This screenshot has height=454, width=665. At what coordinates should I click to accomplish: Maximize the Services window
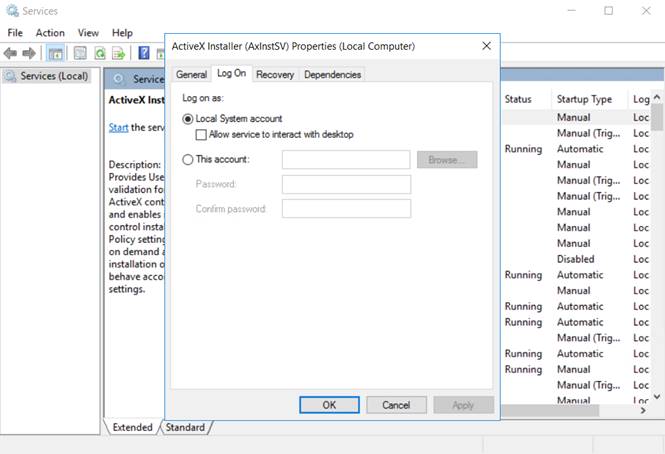point(609,11)
